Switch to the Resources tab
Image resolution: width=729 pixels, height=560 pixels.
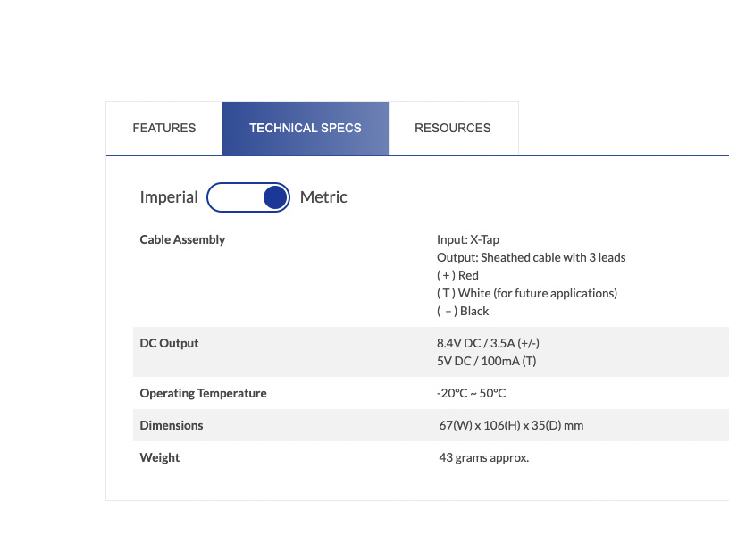coord(453,128)
